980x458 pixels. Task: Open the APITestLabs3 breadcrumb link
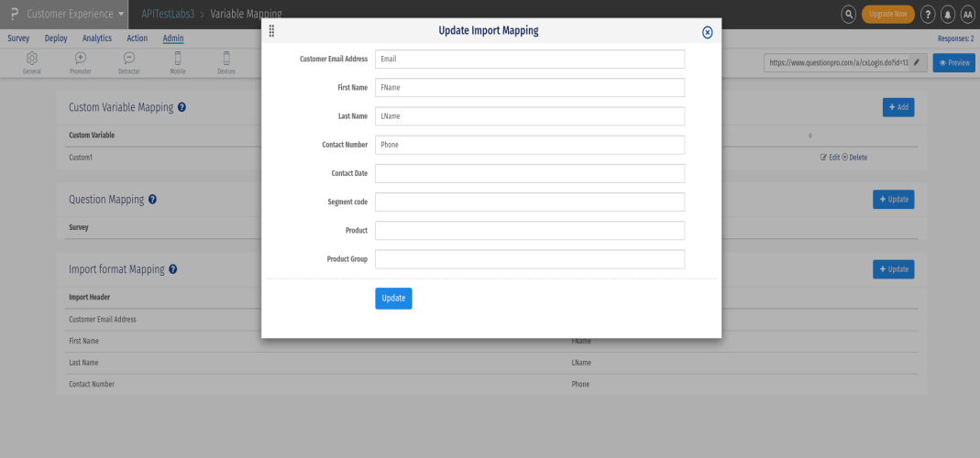tap(168, 14)
